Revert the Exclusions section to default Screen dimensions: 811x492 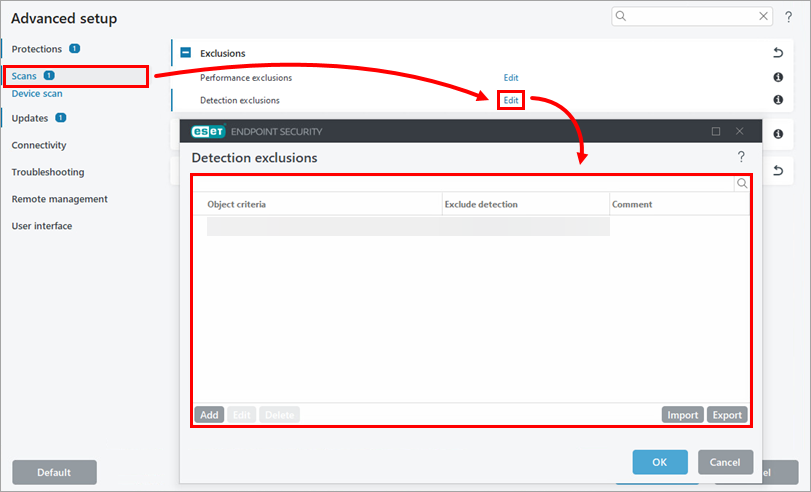777,53
